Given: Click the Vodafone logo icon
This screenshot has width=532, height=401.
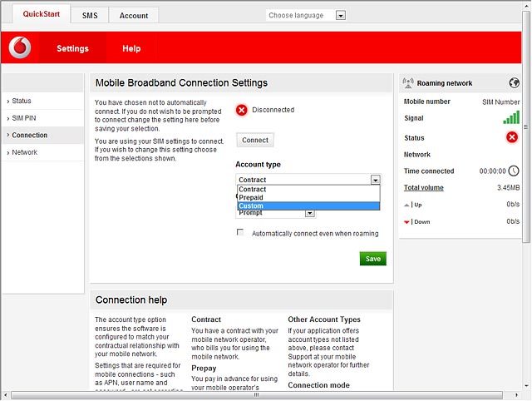Looking at the screenshot, I should coord(20,47).
